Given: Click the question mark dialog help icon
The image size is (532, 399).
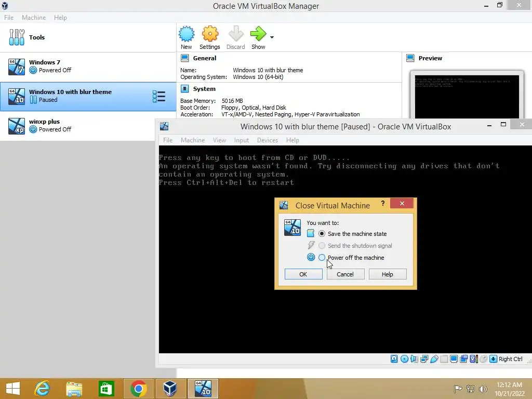Looking at the screenshot, I should coord(383,203).
